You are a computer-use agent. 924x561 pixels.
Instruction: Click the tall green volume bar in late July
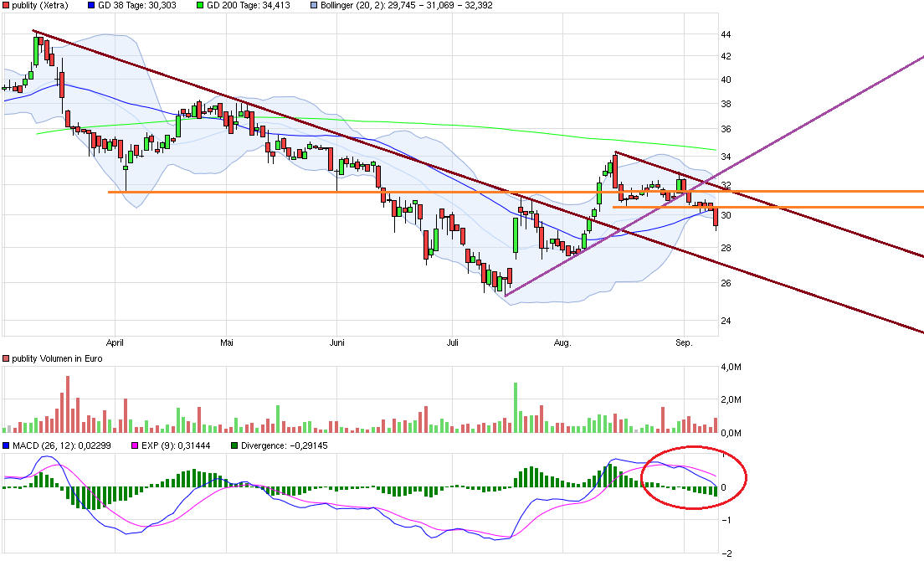click(516, 408)
